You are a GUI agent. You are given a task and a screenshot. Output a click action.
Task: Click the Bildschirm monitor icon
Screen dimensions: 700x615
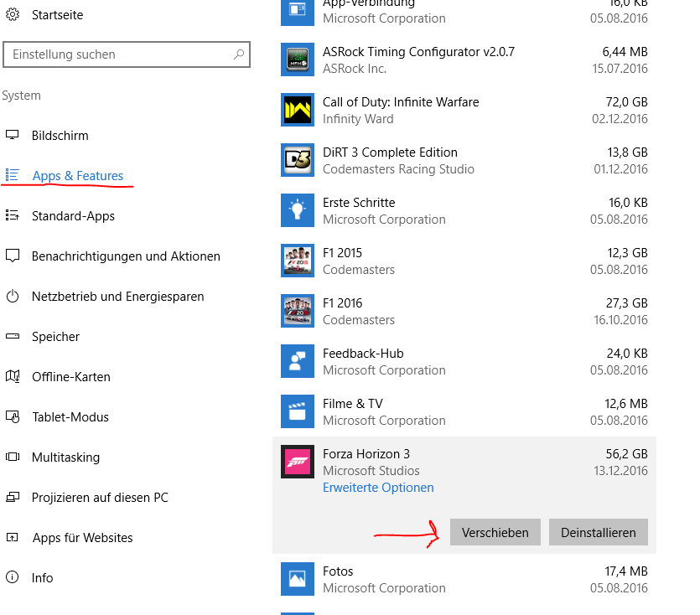[x=13, y=135]
